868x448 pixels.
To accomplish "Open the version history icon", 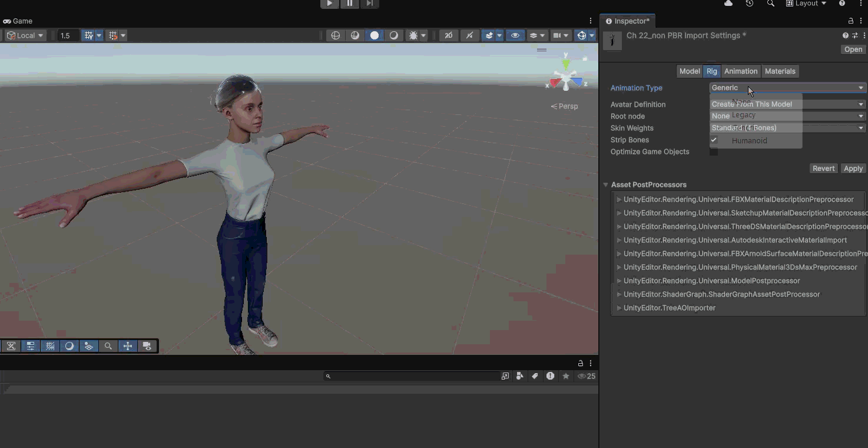I will [x=749, y=4].
